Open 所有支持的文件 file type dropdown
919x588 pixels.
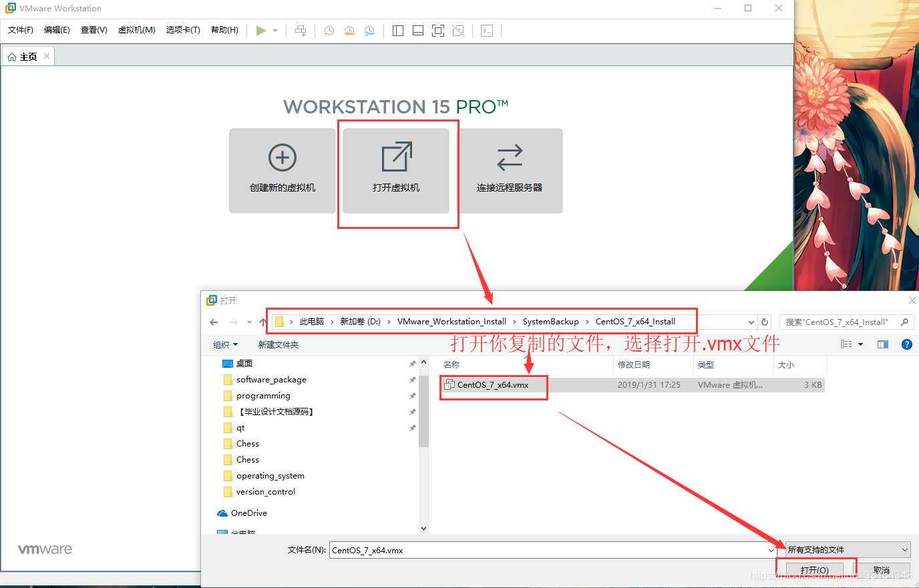pyautogui.click(x=848, y=550)
